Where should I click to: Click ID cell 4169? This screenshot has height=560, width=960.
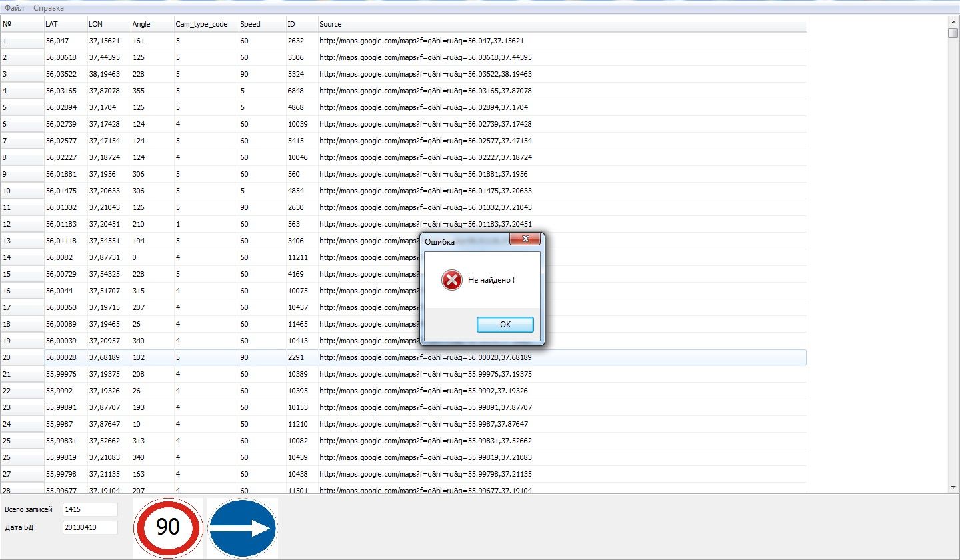(x=301, y=274)
